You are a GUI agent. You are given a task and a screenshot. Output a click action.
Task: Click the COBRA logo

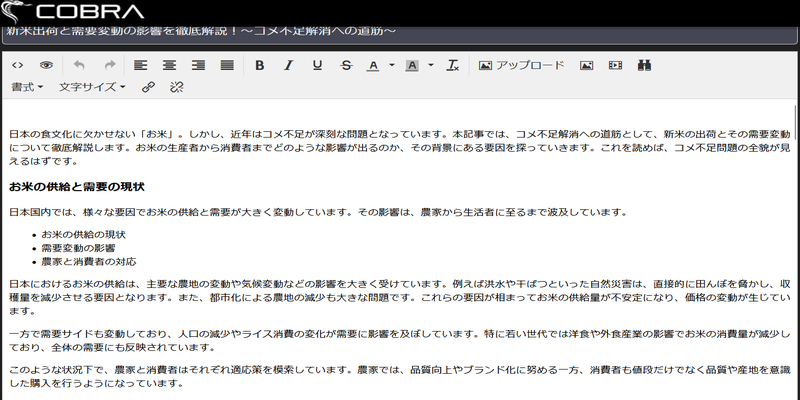tap(72, 12)
